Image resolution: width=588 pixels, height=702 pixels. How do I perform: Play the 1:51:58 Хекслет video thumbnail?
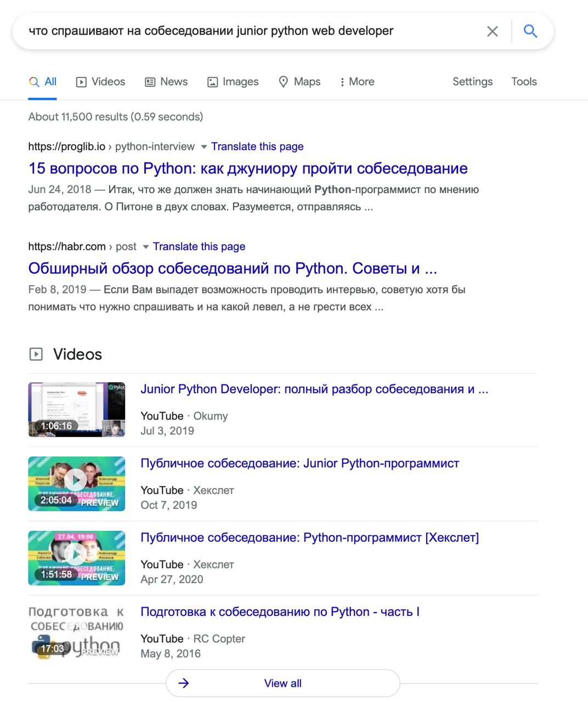pyautogui.click(x=77, y=558)
